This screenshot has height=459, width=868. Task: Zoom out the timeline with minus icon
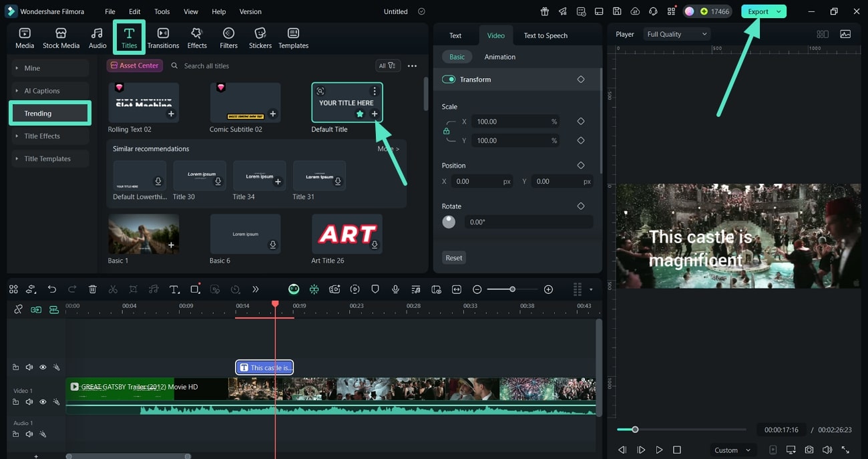(x=477, y=289)
